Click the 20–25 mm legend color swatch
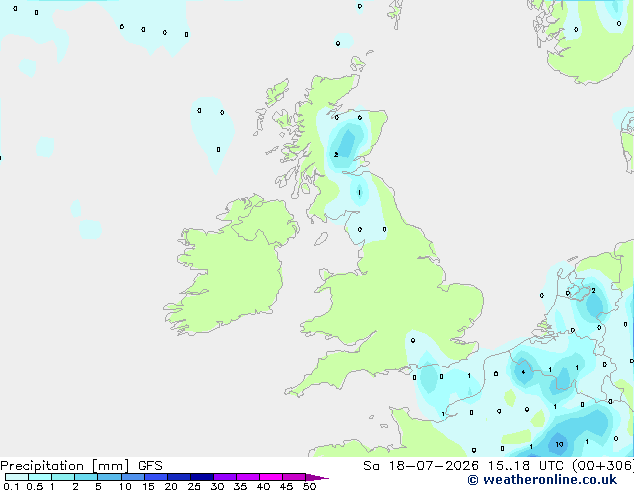634x490 pixels. click(179, 477)
